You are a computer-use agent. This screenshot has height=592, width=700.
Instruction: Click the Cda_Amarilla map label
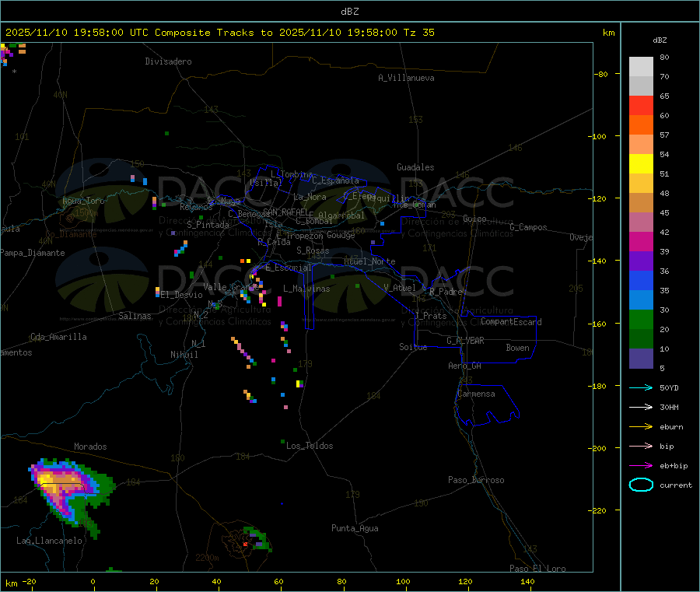pyautogui.click(x=58, y=337)
